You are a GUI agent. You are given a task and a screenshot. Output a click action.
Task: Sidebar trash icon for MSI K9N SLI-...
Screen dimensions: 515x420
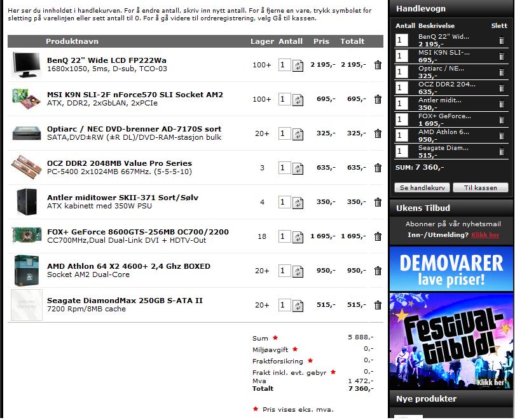tap(502, 57)
